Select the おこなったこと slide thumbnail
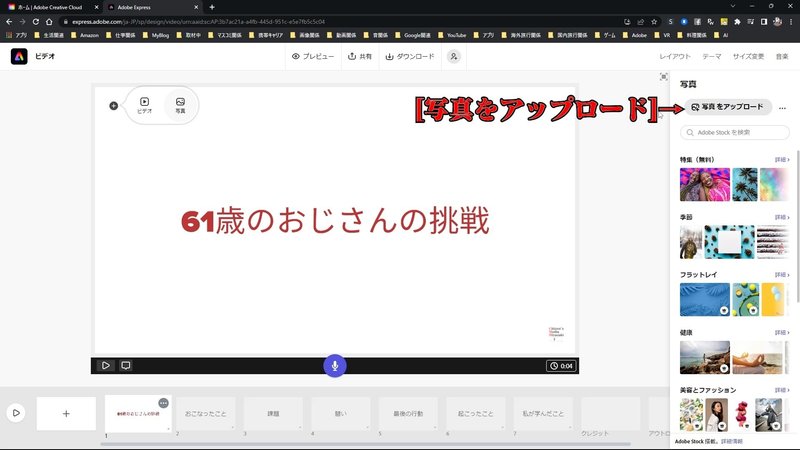The image size is (800, 450). [x=205, y=414]
